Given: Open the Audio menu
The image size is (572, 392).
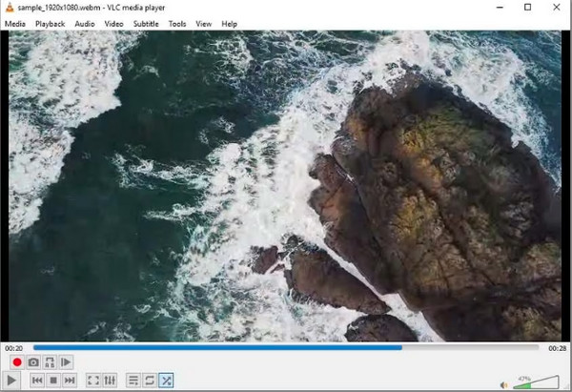Looking at the screenshot, I should pyautogui.click(x=85, y=24).
